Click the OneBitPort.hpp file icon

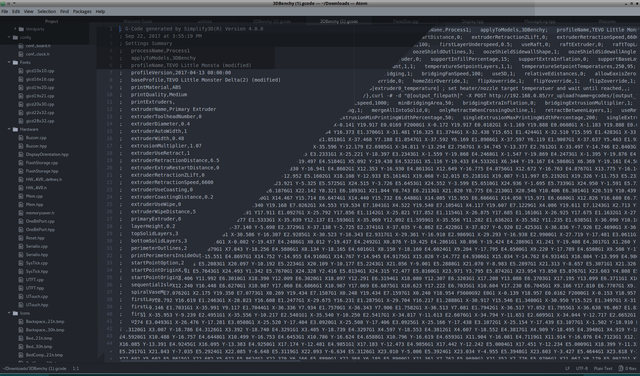[x=21, y=229]
